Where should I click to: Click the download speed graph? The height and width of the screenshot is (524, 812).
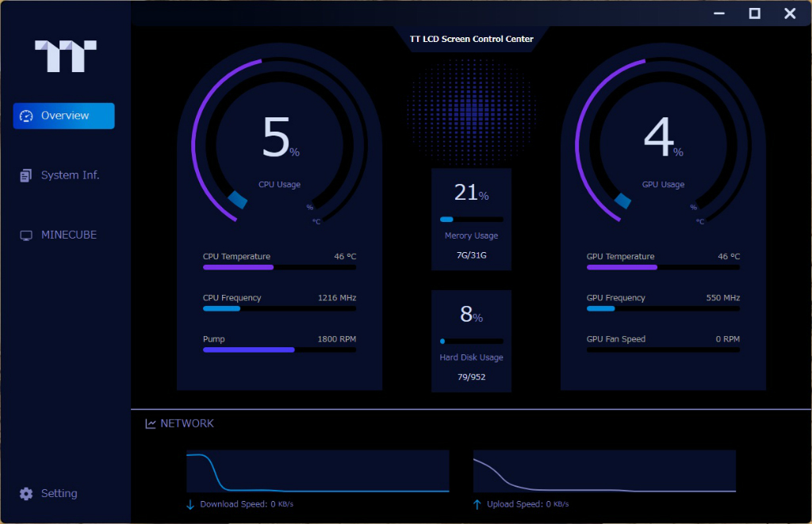[317, 471]
